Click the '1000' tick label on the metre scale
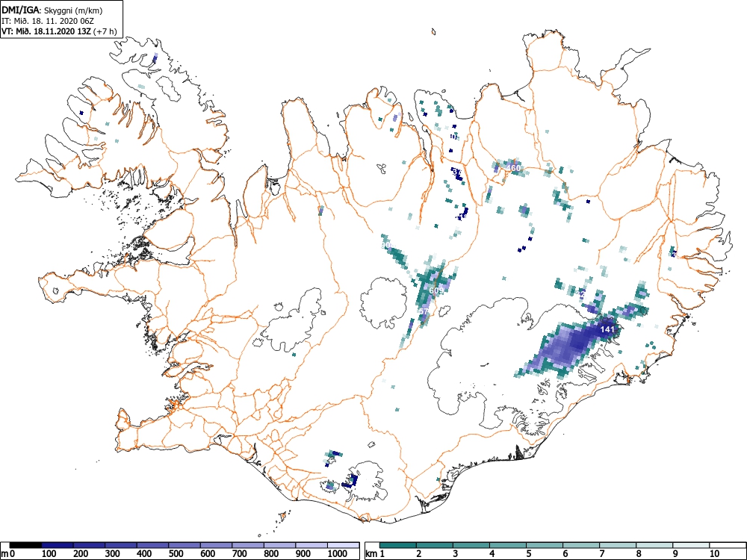Viewport: 747px width, 560px height. tap(338, 554)
